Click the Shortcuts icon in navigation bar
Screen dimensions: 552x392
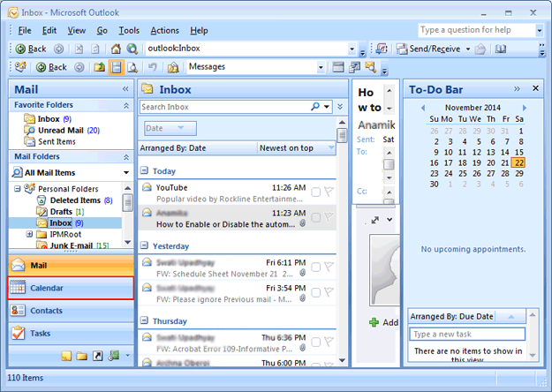pos(97,356)
